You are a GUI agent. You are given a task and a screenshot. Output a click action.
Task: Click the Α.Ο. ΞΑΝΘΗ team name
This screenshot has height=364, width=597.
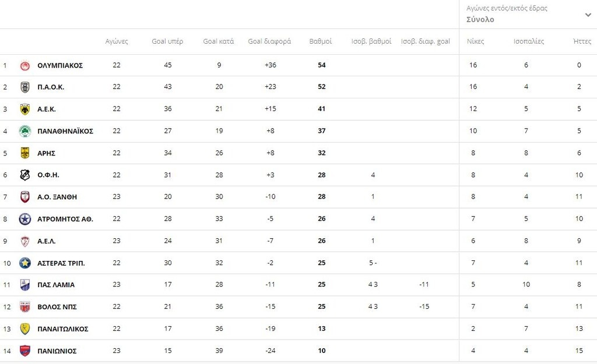(57, 197)
